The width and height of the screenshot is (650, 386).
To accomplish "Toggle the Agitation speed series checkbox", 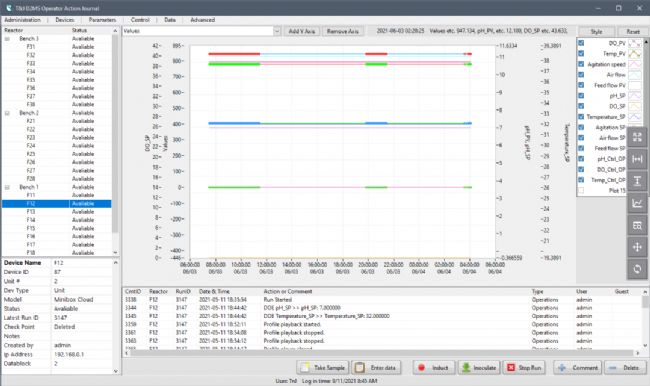I will coord(581,64).
